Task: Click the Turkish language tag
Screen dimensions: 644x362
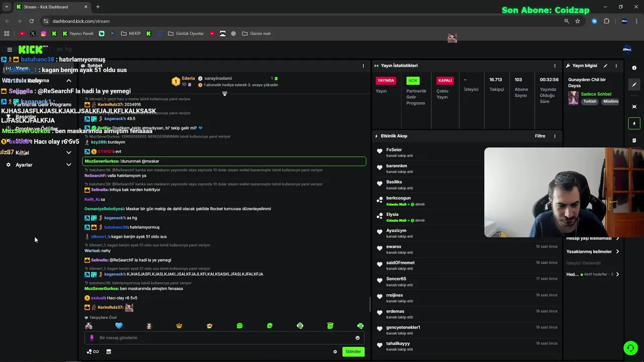Action: (x=590, y=102)
